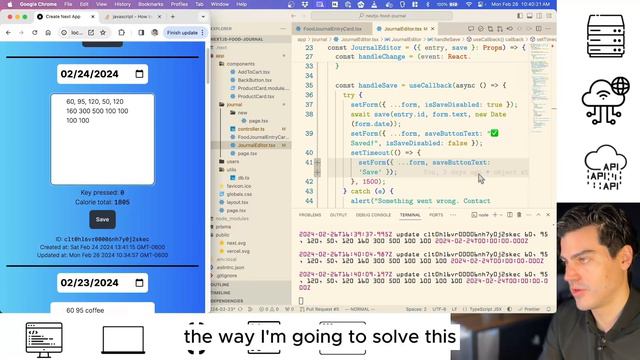This screenshot has height=360, width=640.
Task: Switch to the PROBLEMS panel tab
Action: 310,215
